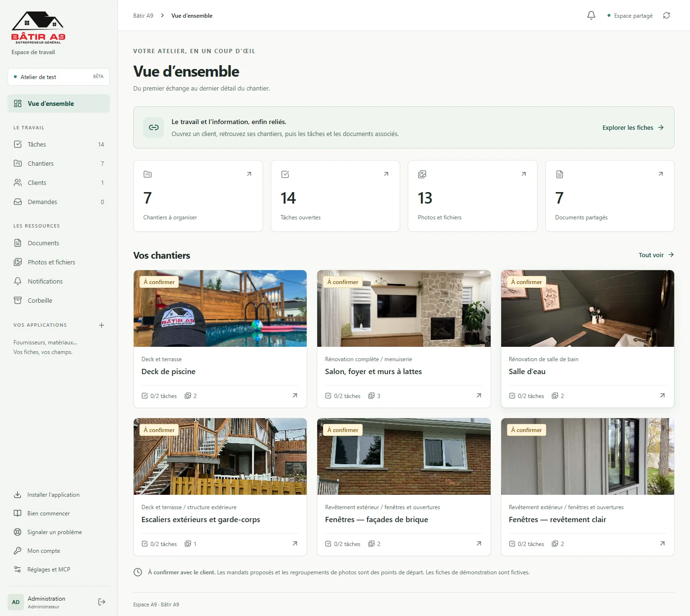Click the Espace partagé status indicator

tap(630, 16)
